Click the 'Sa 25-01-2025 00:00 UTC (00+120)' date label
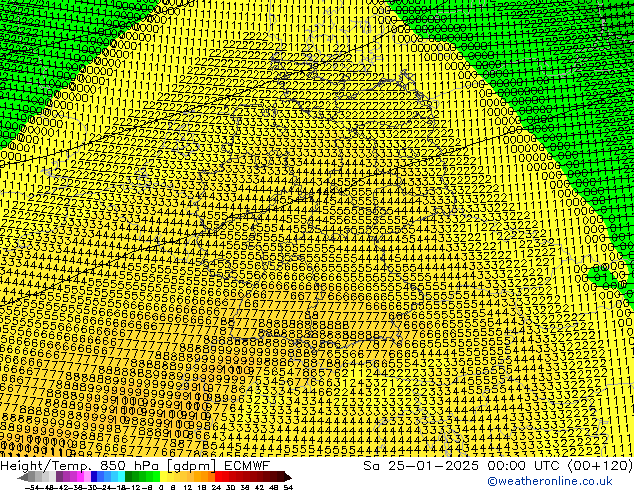This screenshot has width=634, height=490. (498, 466)
